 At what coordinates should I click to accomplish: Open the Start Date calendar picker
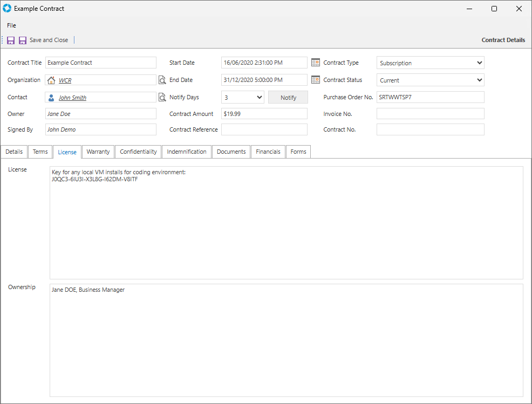tap(316, 63)
